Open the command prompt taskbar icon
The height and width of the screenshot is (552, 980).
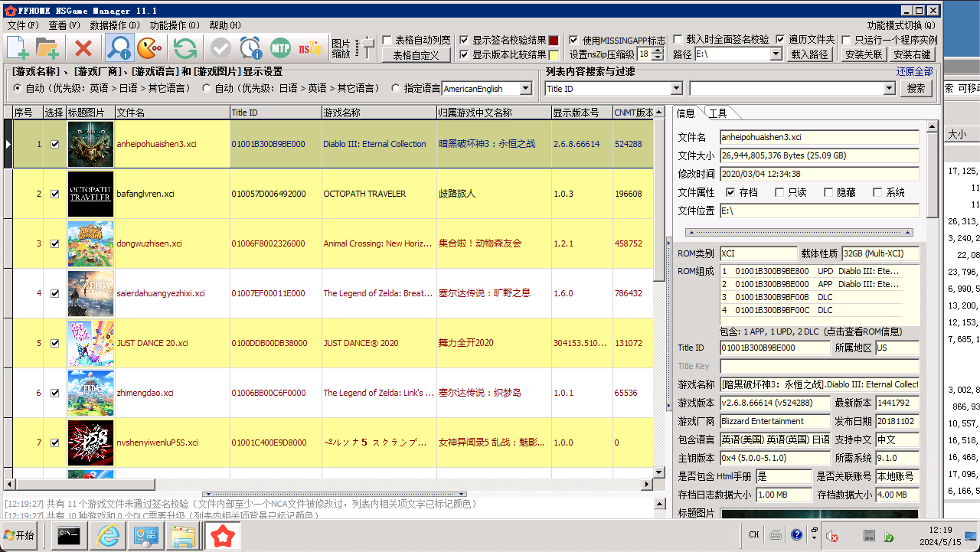[x=70, y=536]
